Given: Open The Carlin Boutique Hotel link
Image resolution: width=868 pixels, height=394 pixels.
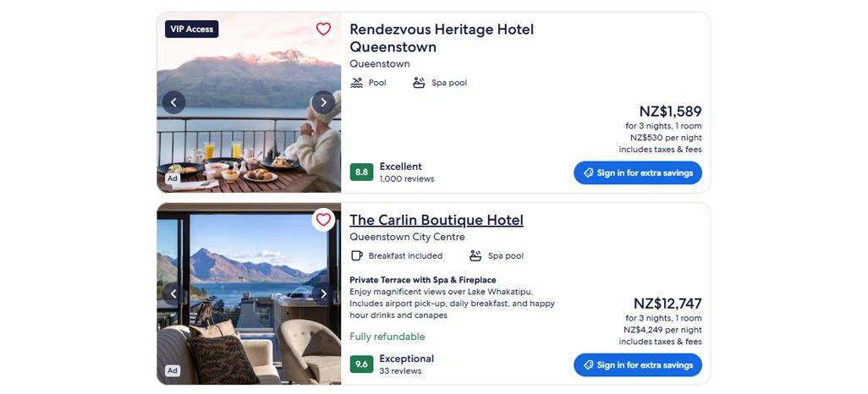Looking at the screenshot, I should (437, 220).
